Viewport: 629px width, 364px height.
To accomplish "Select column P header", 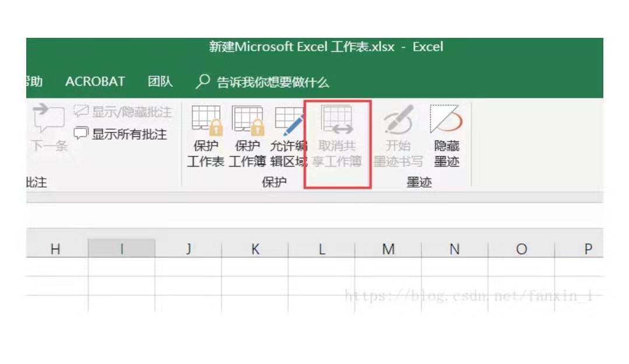I will [x=579, y=249].
